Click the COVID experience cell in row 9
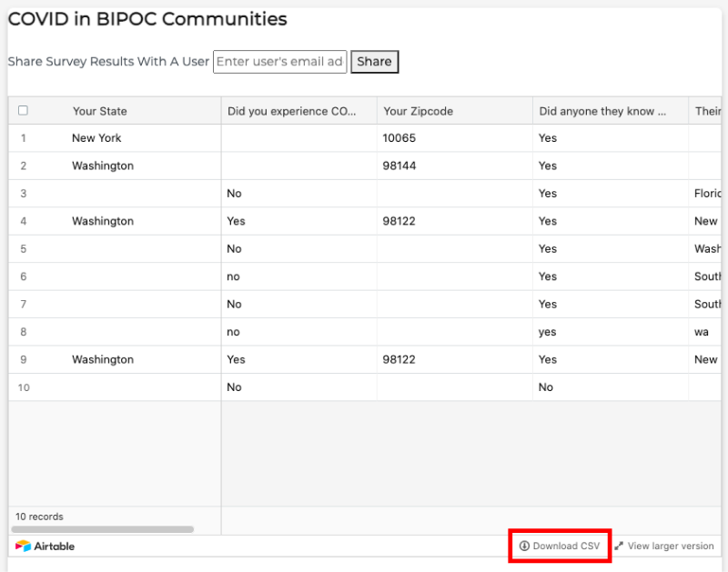 (299, 359)
